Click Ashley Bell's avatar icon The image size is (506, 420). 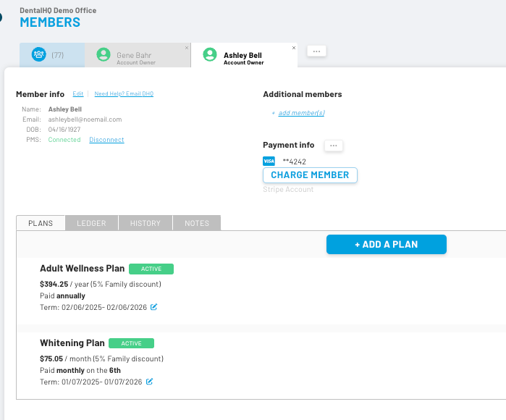point(210,55)
